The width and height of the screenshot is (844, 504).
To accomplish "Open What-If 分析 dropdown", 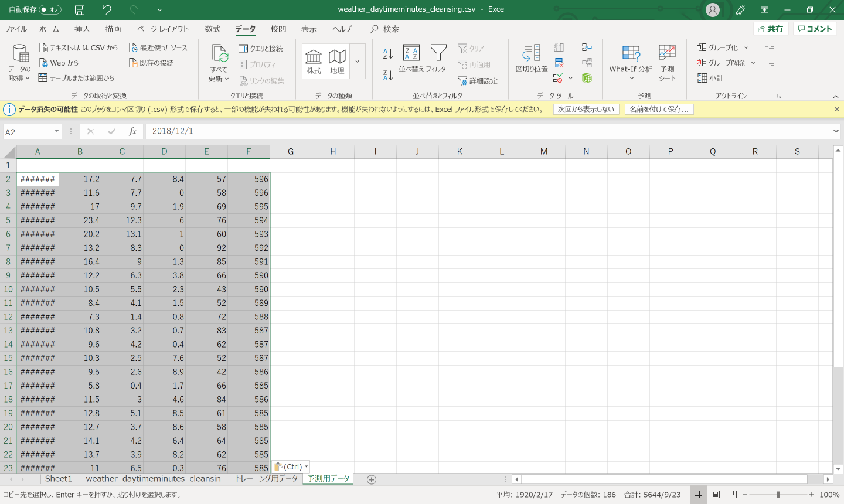I will point(631,62).
